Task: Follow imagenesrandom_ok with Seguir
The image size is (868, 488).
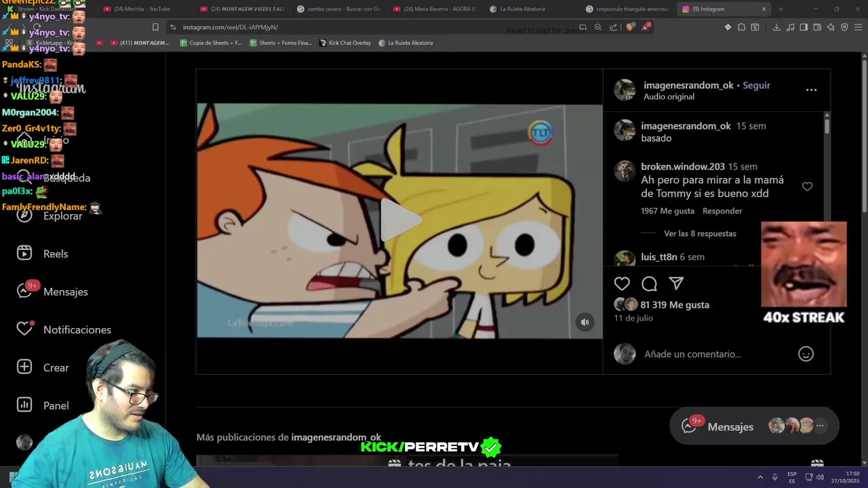Action: click(756, 85)
